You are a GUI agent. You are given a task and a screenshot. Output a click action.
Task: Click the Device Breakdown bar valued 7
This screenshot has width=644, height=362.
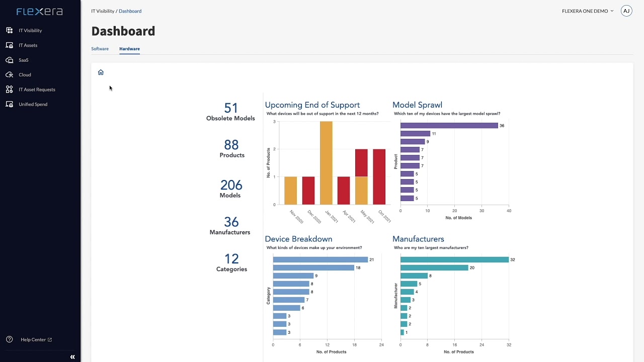coord(289,300)
